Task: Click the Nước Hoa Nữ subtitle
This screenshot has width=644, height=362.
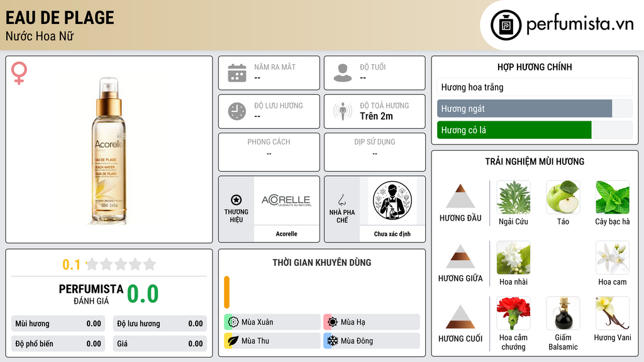Action: click(x=40, y=36)
